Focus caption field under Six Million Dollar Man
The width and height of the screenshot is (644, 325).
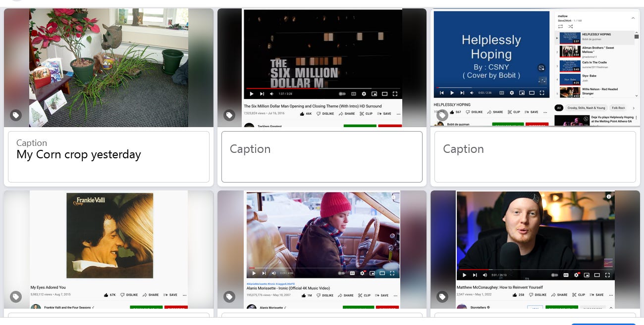[322, 157]
